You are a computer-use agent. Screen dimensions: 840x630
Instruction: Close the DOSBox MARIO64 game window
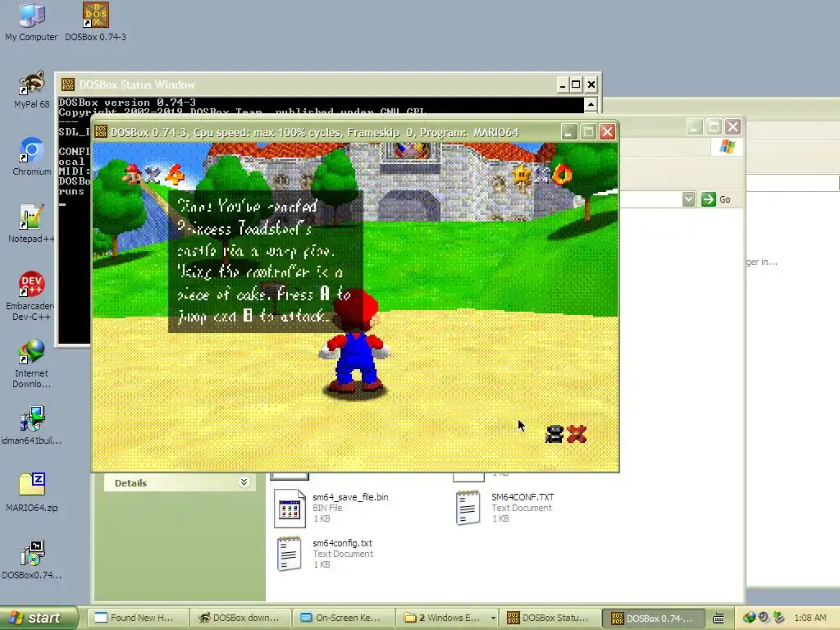(x=607, y=132)
